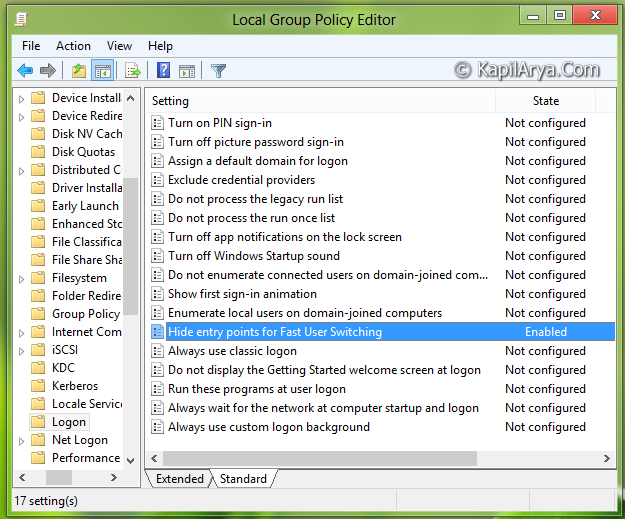Click the Forward arrow toolbar icon

pyautogui.click(x=47, y=70)
